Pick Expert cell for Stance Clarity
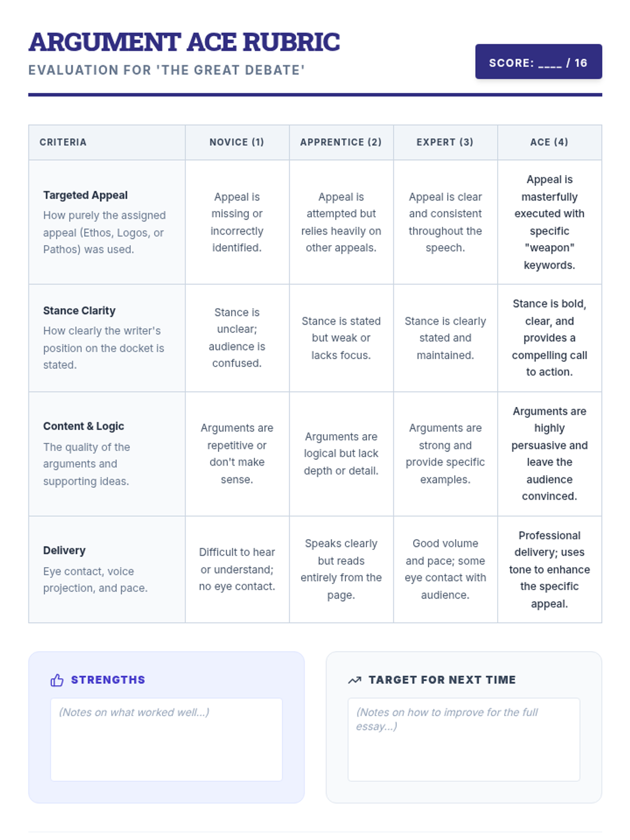Viewport: 630px width, 840px height. (445, 338)
